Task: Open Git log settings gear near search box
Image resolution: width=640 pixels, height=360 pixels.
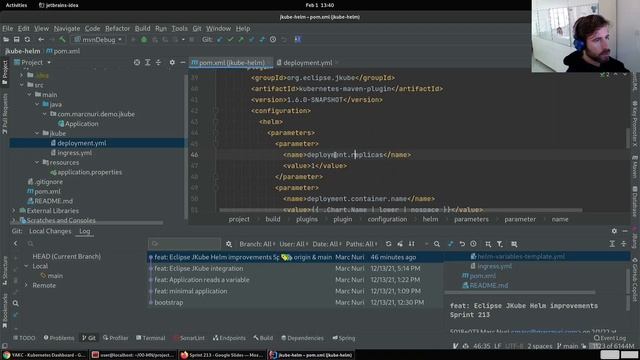Action: pos(229,244)
